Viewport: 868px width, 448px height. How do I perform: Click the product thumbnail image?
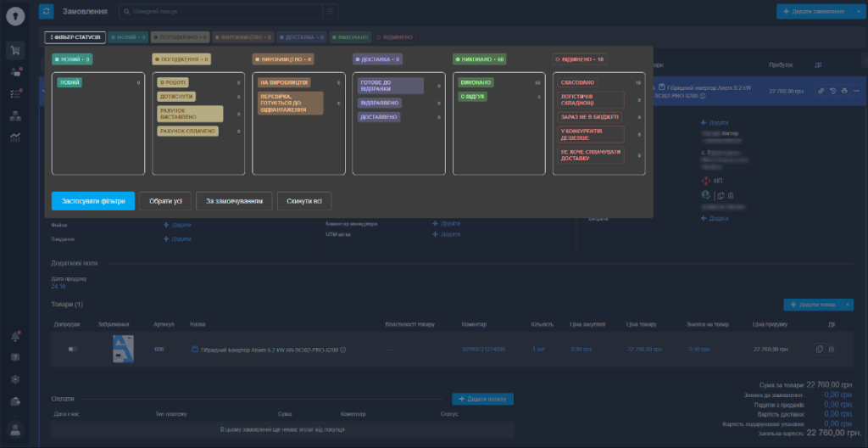tap(124, 349)
